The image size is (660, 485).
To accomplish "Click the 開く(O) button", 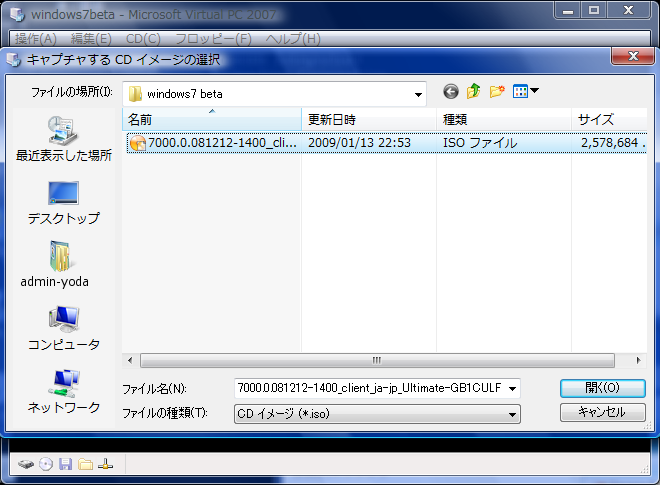I will coord(602,388).
